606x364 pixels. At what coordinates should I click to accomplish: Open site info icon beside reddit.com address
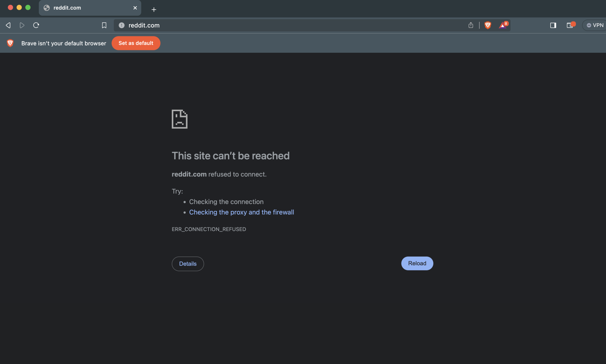[x=122, y=25]
